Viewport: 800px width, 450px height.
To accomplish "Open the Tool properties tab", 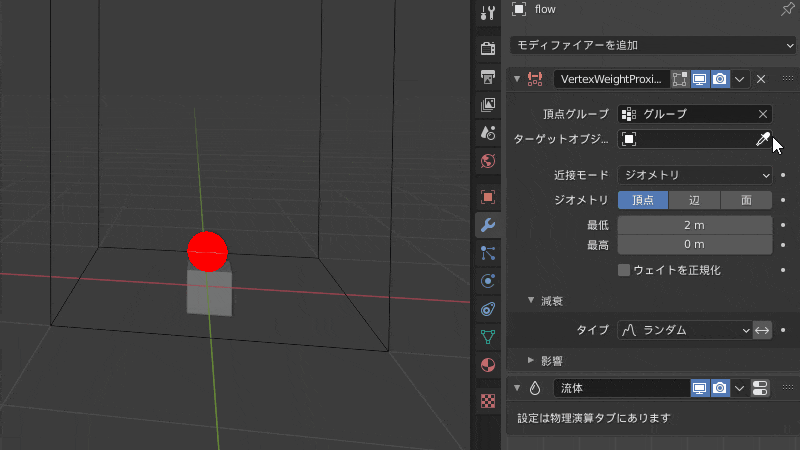I will 488,13.
